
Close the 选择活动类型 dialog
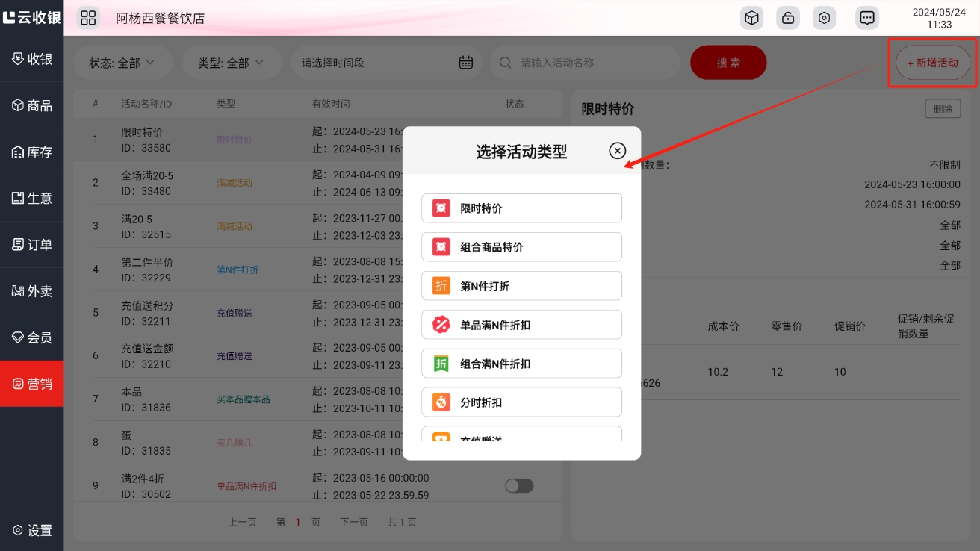617,151
